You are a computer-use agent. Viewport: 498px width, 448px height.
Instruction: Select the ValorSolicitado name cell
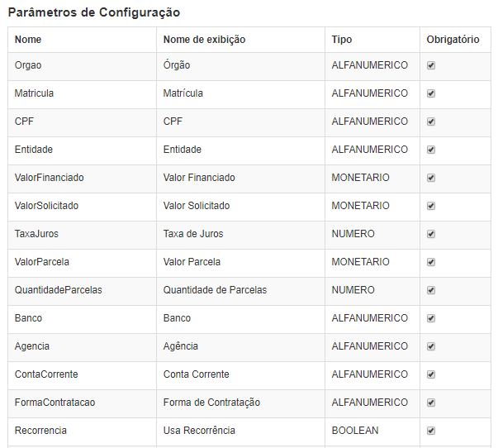83,206
